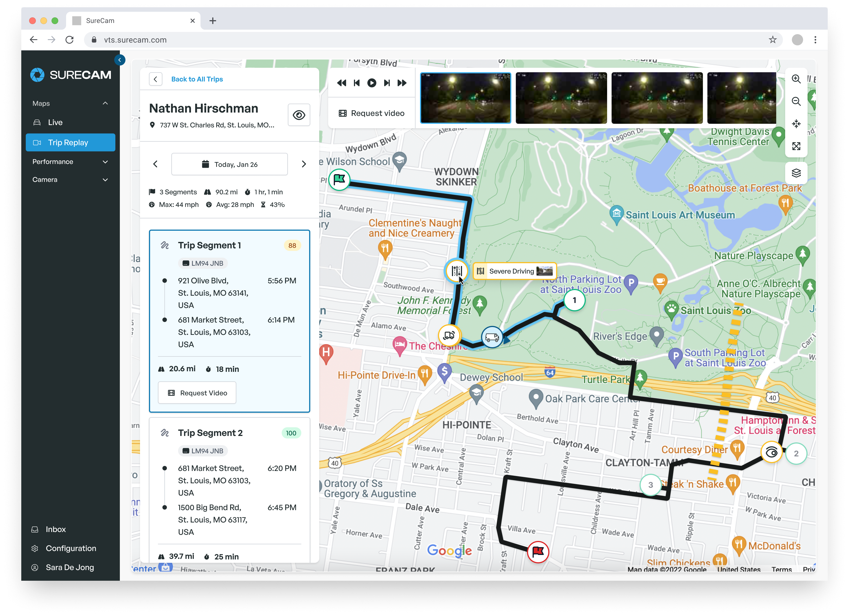Click the Back to All Trips link
The image size is (849, 616).
[197, 79]
